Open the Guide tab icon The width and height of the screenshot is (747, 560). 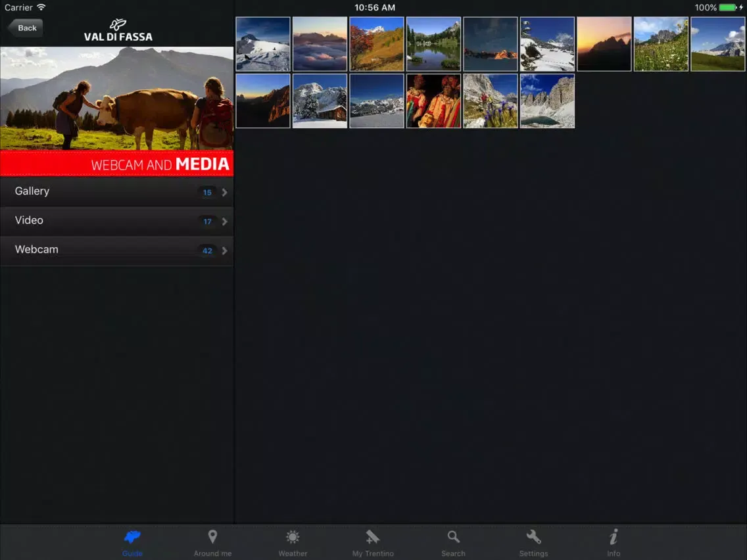coord(132,537)
